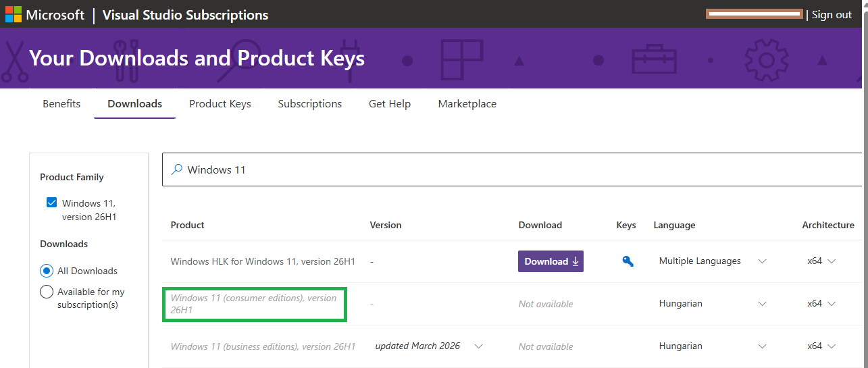Toggle the Windows 11, version 26H1 checkbox
The image size is (868, 368).
click(x=52, y=203)
